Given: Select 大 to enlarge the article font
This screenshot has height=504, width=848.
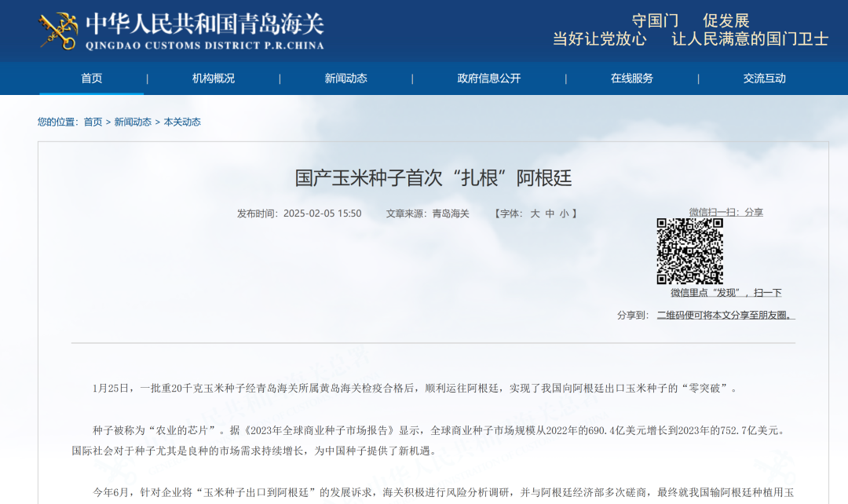Looking at the screenshot, I should [x=533, y=213].
